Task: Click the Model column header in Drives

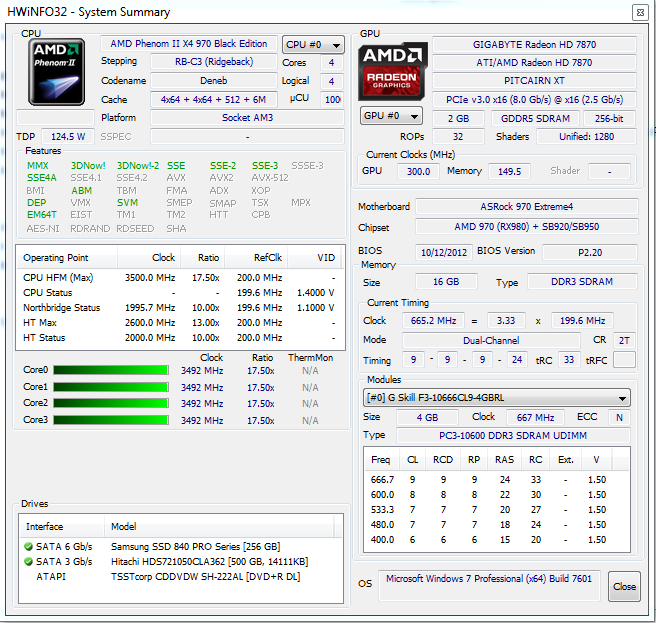Action: 219,526
